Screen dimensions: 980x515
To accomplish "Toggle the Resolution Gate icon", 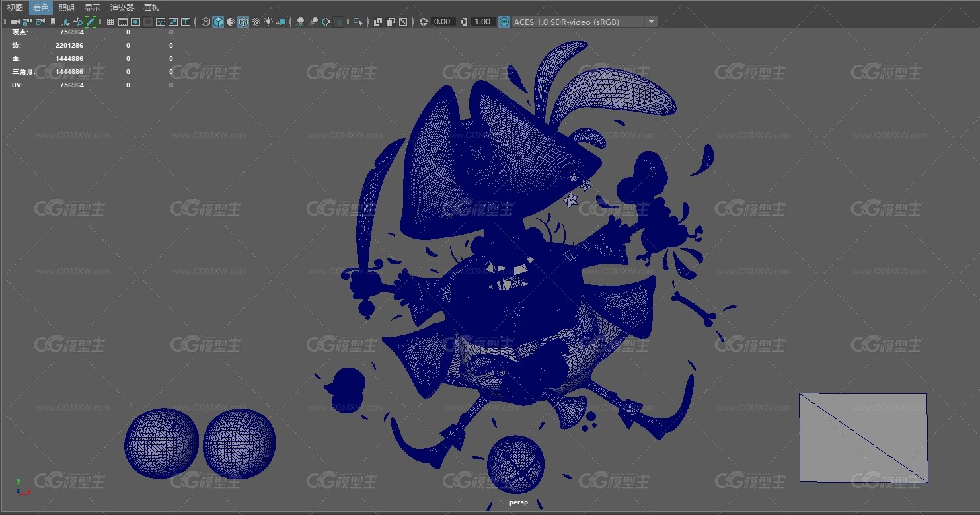I will [135, 22].
